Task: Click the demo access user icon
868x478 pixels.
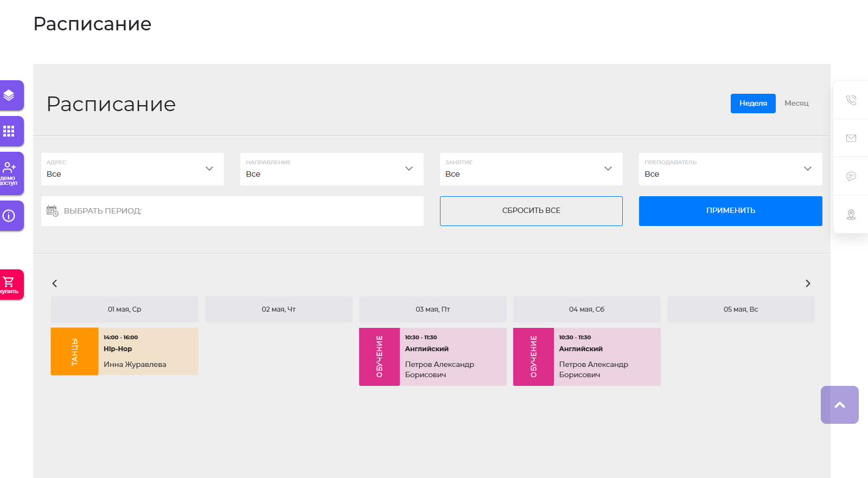Action: click(x=9, y=173)
